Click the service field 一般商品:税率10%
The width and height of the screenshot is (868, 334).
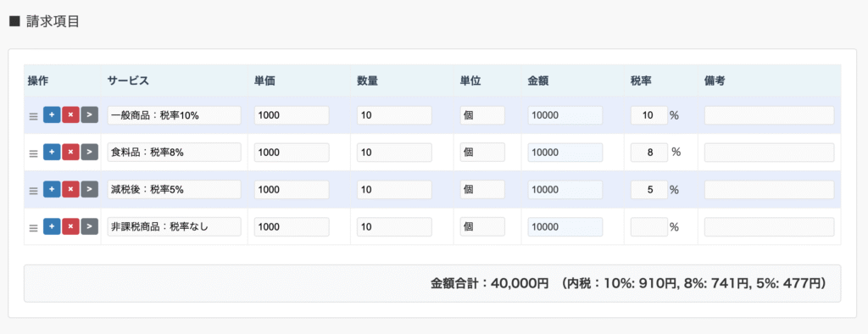pyautogui.click(x=175, y=115)
